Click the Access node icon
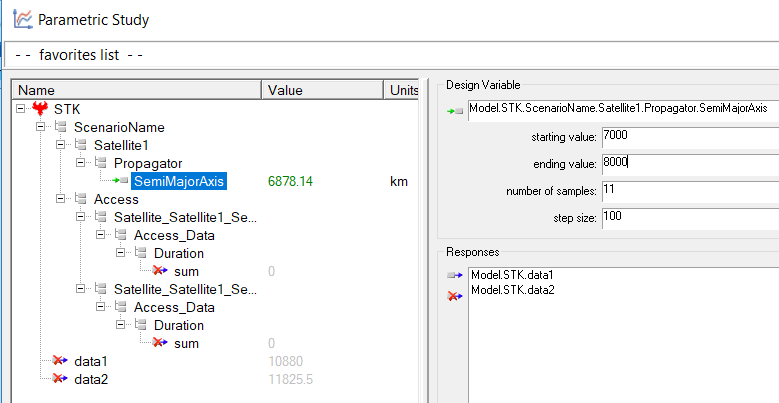 tap(81, 199)
